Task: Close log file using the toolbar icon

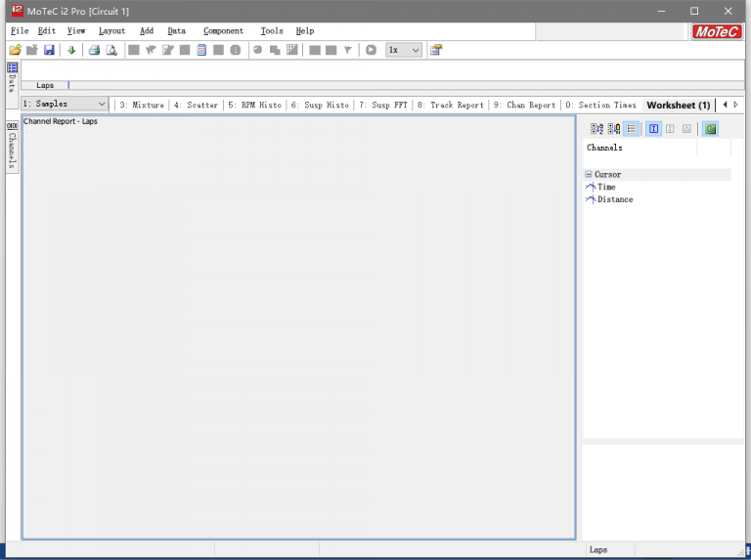Action: (32, 50)
